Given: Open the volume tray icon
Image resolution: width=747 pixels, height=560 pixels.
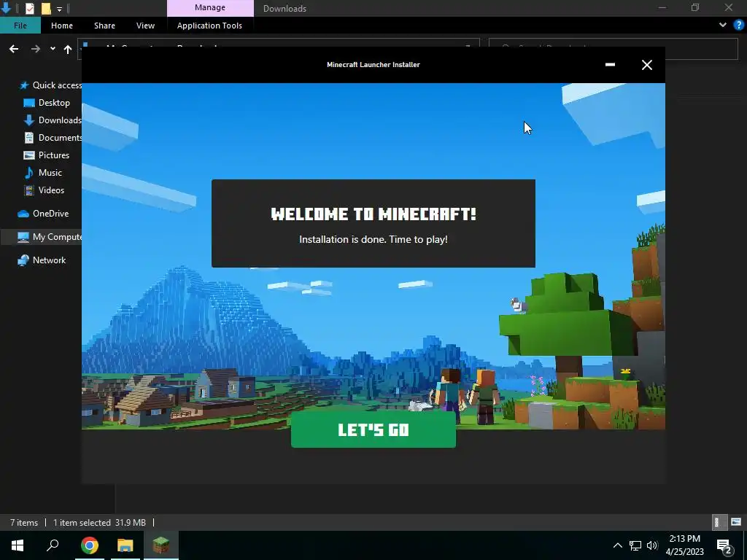Looking at the screenshot, I should pos(652,545).
